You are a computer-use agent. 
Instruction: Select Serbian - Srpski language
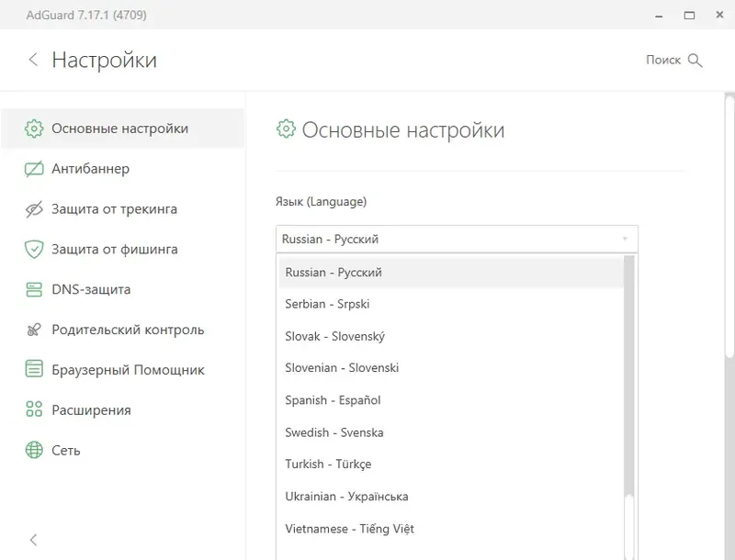[x=451, y=304]
